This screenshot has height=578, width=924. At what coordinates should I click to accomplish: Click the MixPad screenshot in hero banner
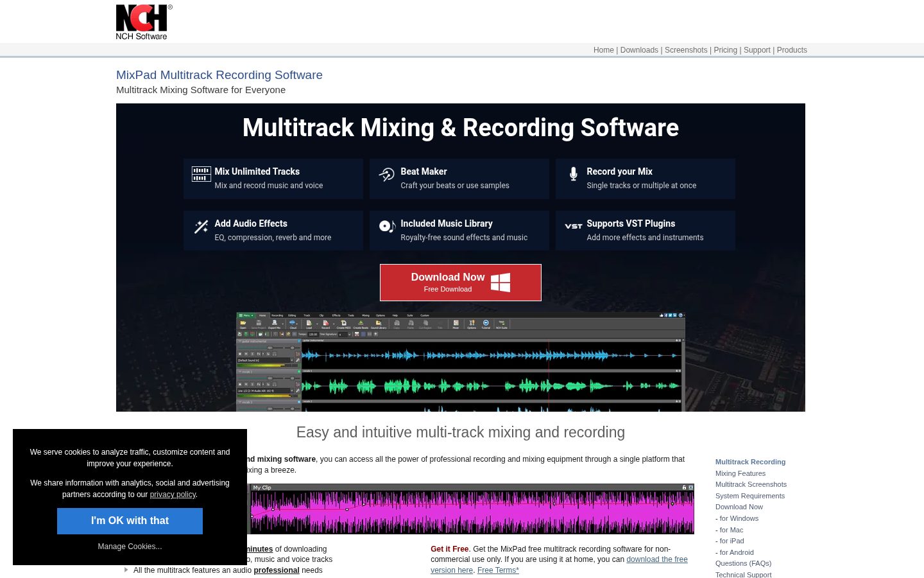click(x=461, y=362)
